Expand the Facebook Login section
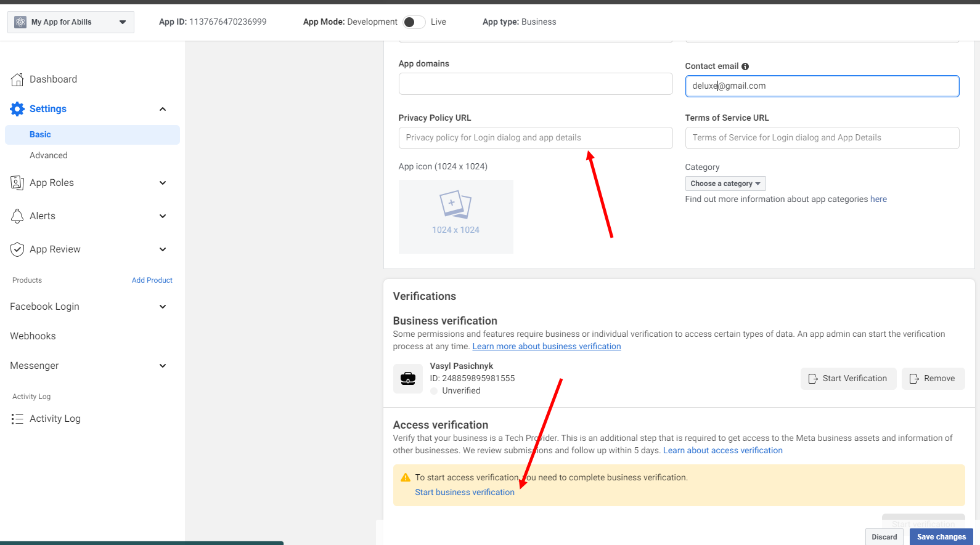Viewport: 980px width, 545px height. 162,307
